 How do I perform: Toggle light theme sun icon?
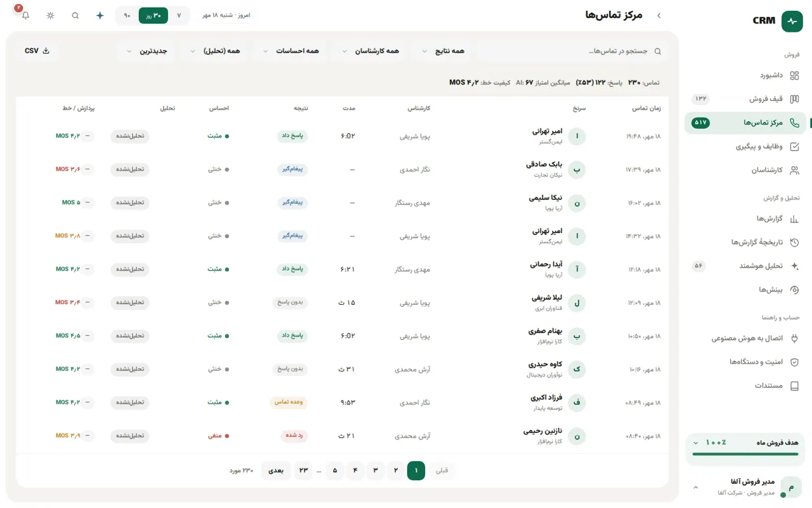(x=51, y=15)
